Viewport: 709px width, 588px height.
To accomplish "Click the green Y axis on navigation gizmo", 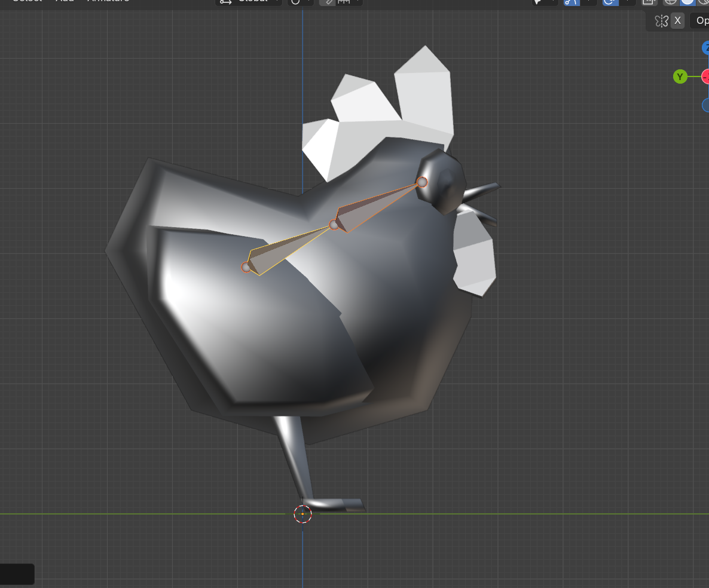I will coord(680,76).
